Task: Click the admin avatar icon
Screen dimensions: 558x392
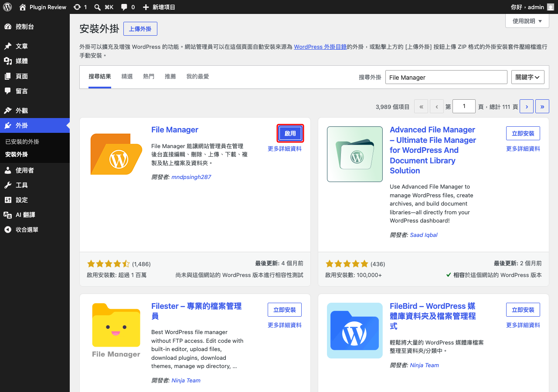Action: tap(551, 7)
